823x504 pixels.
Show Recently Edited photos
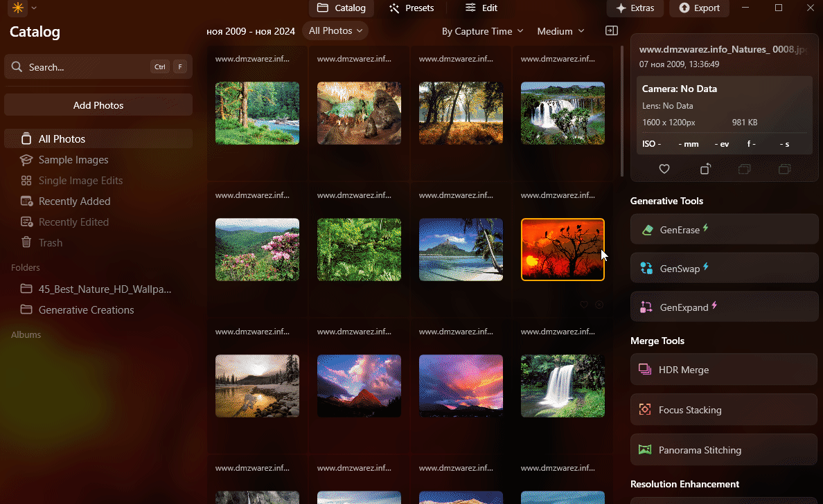(98, 222)
